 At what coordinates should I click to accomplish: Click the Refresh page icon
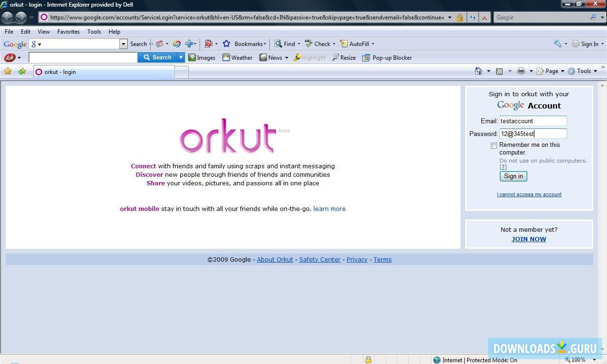tap(473, 18)
